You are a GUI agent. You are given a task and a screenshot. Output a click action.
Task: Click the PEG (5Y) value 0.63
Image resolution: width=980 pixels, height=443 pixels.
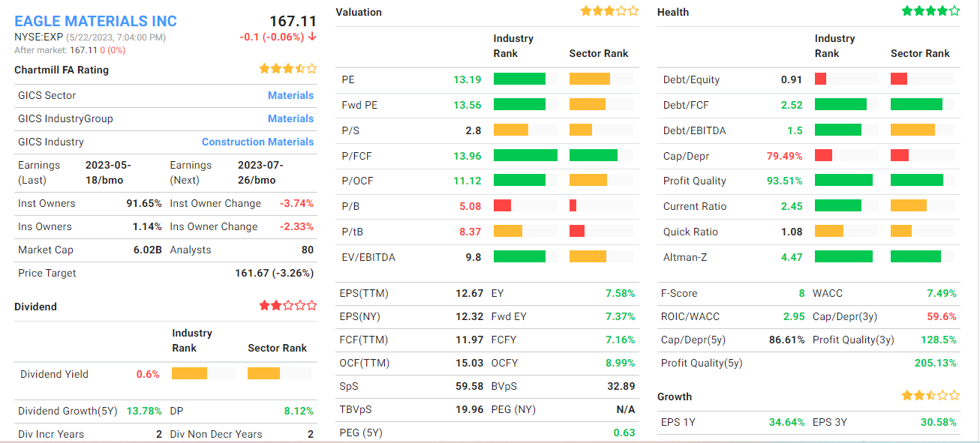624,433
